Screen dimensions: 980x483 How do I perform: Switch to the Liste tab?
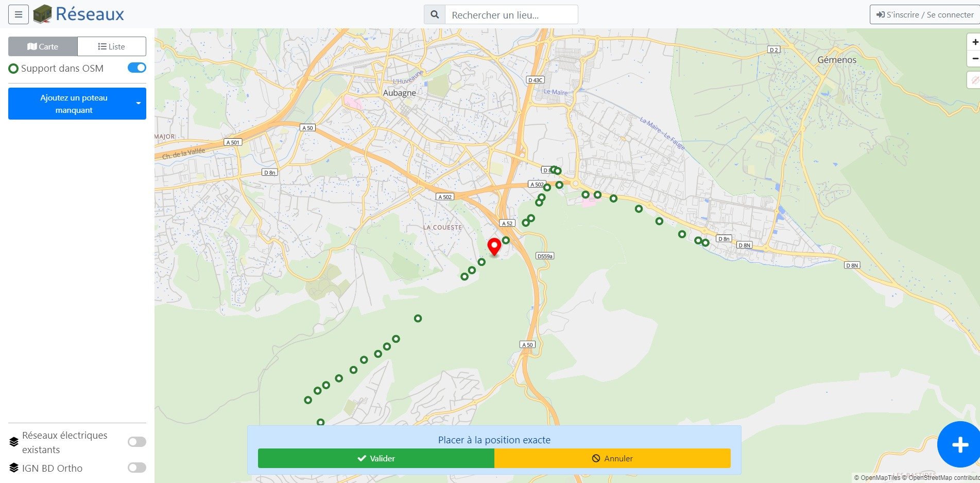pyautogui.click(x=111, y=46)
